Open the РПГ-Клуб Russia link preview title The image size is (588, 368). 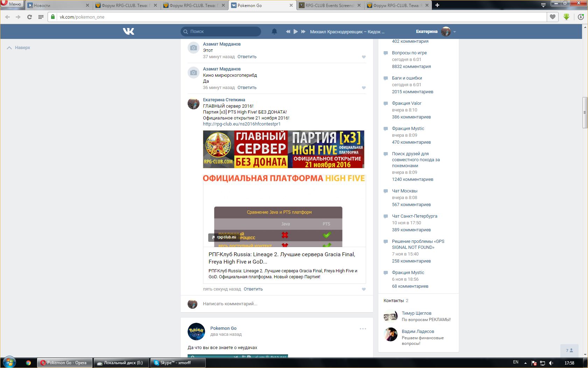282,258
